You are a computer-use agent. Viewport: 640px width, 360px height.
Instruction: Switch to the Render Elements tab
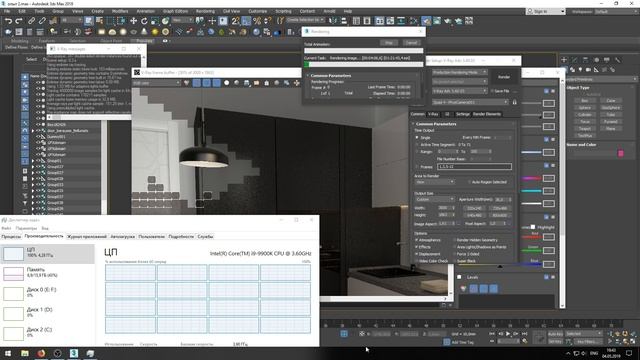[487, 114]
